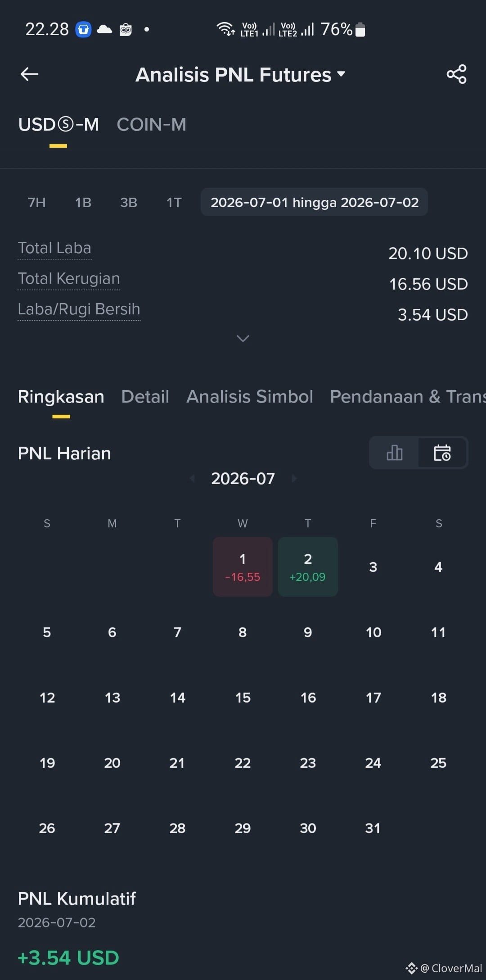Tap the Total Laba label
Screen dimensions: 486x980
point(54,248)
